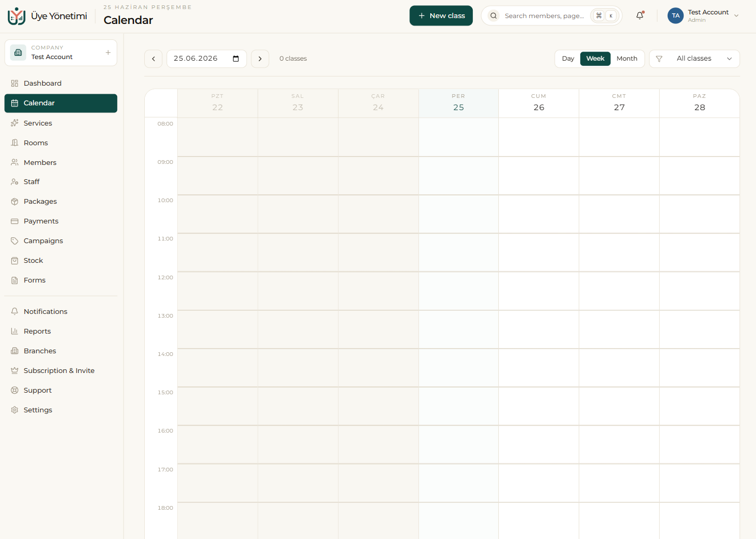Viewport: 756px width, 539px height.
Task: Go to next week arrow
Action: coord(260,59)
